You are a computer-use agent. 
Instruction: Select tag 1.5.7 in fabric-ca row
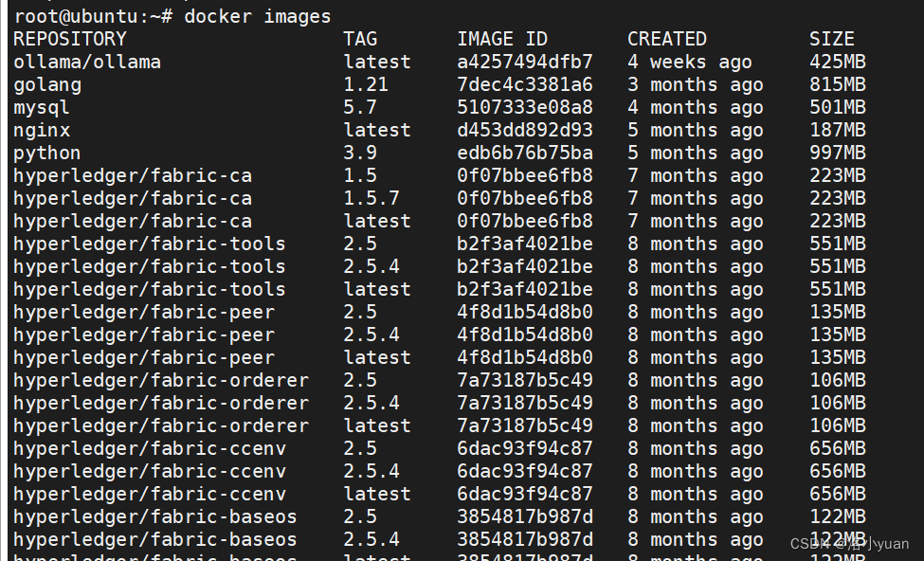(371, 199)
